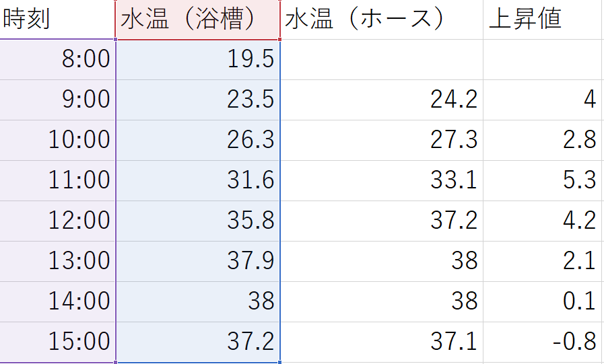Select the hose temperature cell 33.1

(x=382, y=181)
